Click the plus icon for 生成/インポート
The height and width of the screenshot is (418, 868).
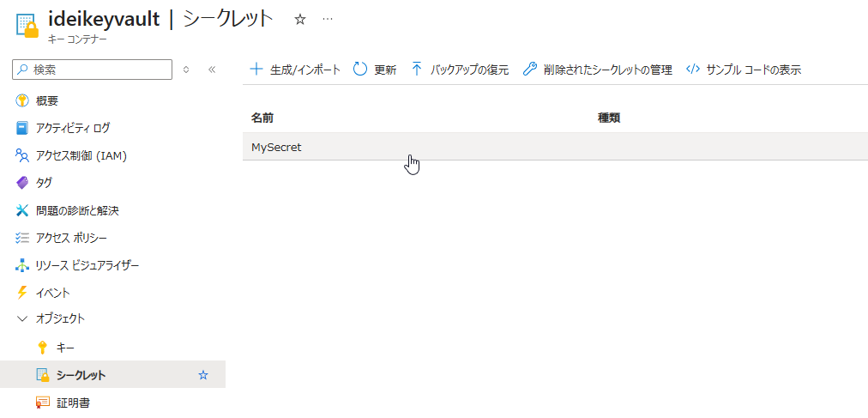click(256, 70)
